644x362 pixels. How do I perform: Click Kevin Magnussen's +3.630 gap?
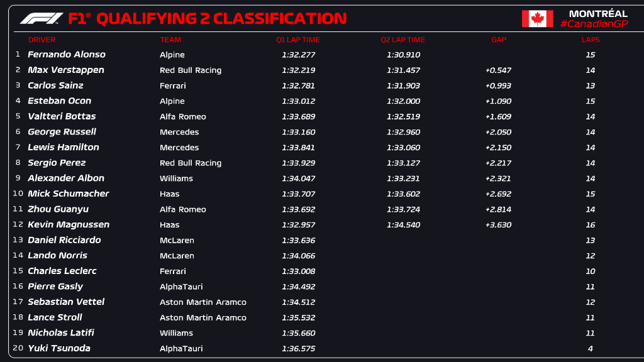pos(498,225)
